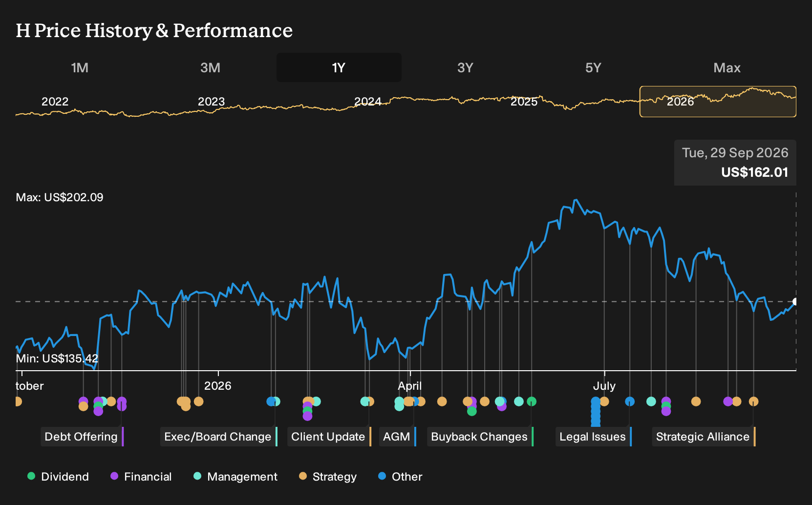Click the AGM event label
The width and height of the screenshot is (812, 505).
[397, 437]
